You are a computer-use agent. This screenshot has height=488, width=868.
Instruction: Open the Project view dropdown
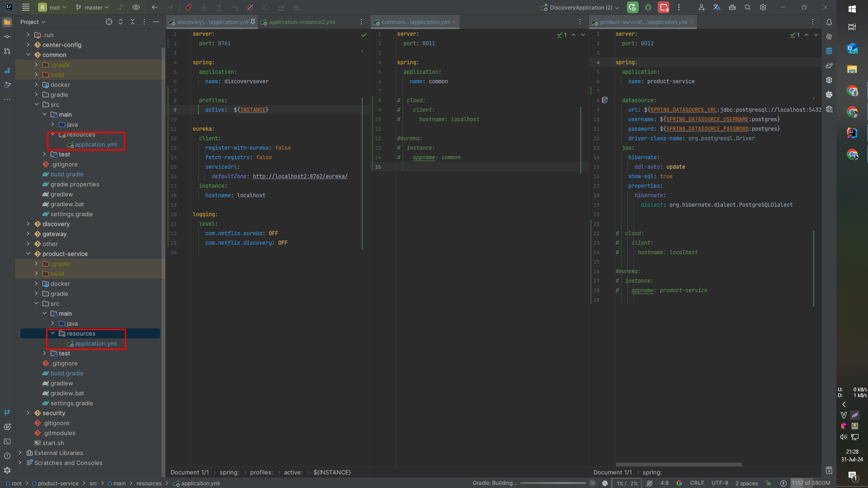(x=33, y=22)
